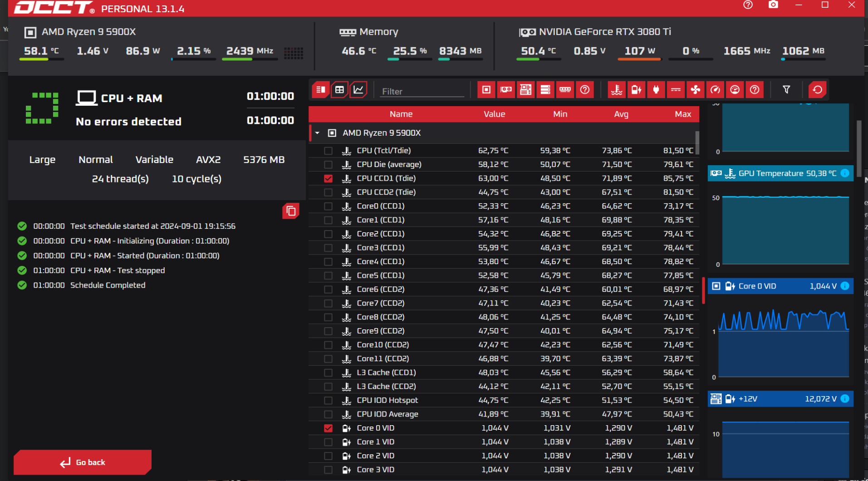Toggle the round dial gauge sensor filter
868x481 pixels.
click(x=735, y=90)
